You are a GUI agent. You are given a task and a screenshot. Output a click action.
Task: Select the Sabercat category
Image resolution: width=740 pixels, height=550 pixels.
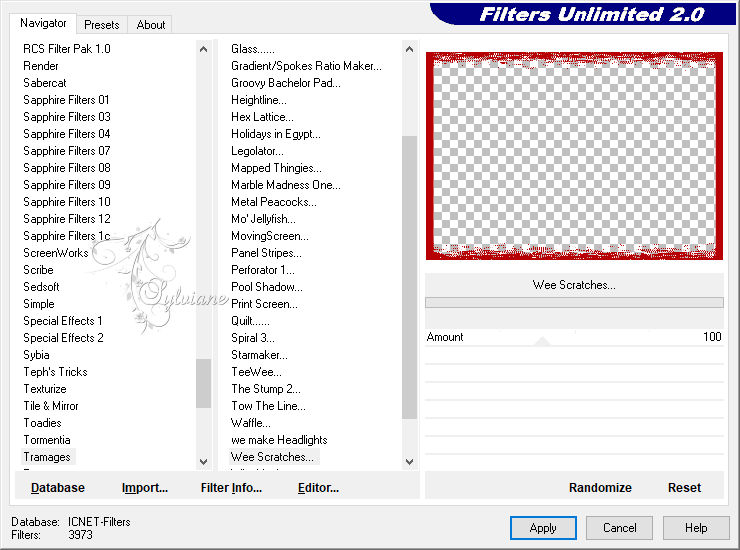(45, 83)
